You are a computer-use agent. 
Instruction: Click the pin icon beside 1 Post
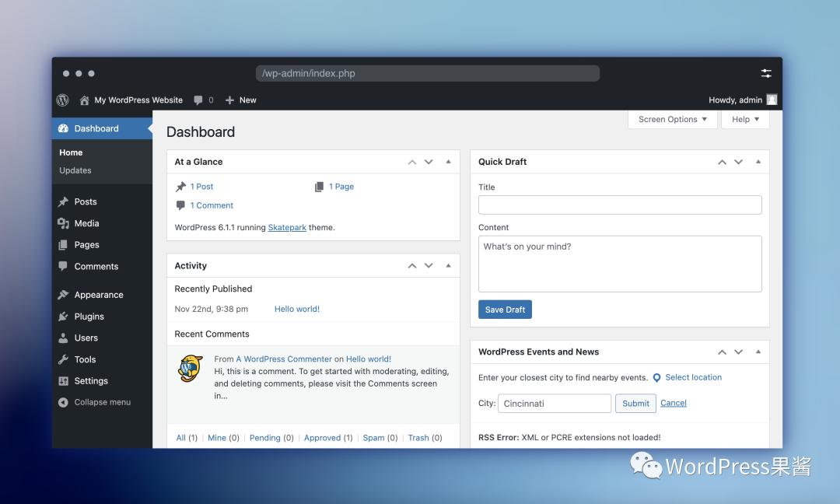(x=180, y=187)
